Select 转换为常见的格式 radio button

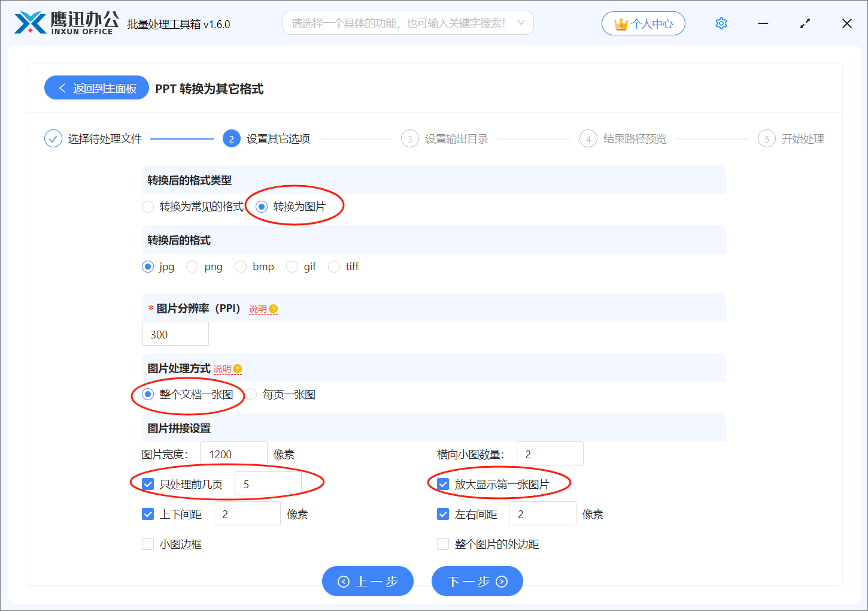coord(148,206)
